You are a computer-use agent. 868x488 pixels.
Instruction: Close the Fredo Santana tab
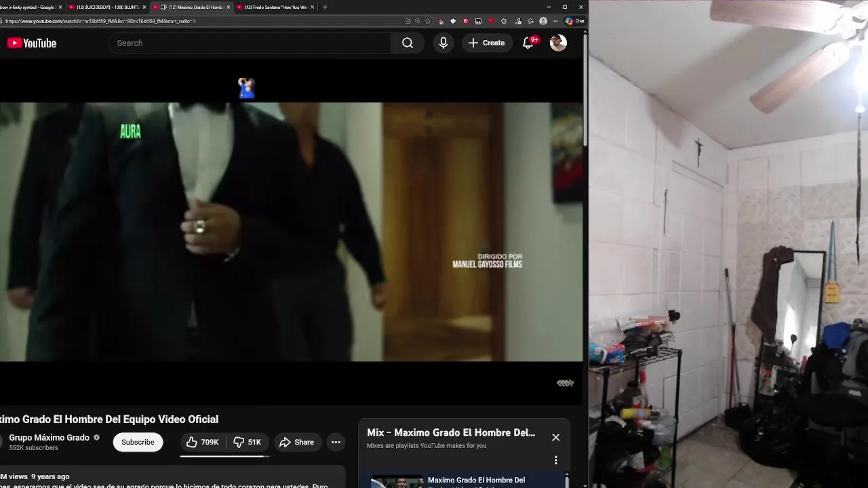point(312,7)
